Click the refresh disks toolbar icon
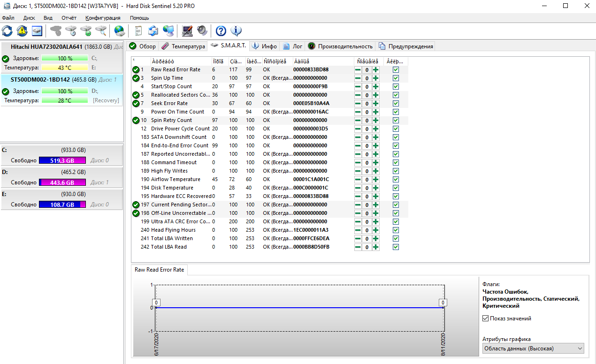Viewport: 596px width, 364px height. point(8,31)
